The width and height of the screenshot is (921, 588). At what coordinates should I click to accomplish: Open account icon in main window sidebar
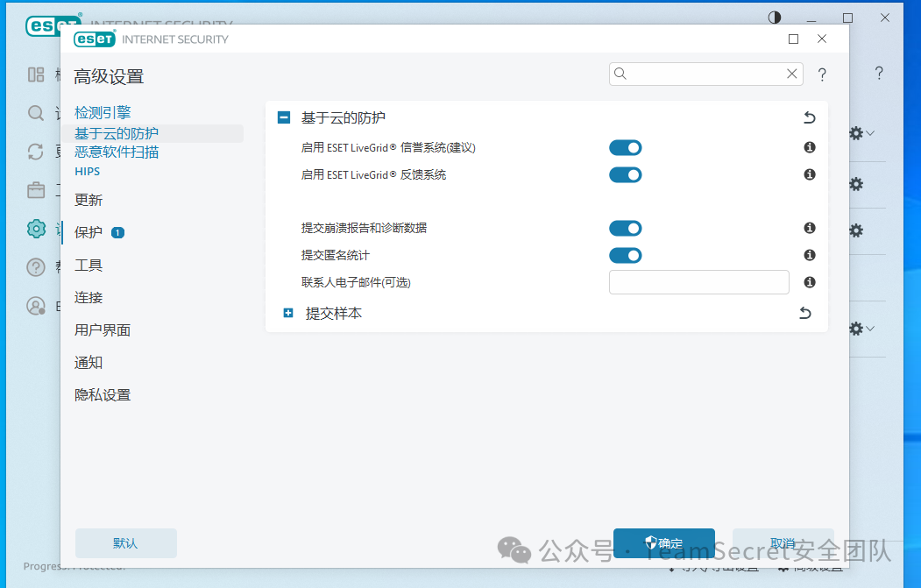point(36,306)
